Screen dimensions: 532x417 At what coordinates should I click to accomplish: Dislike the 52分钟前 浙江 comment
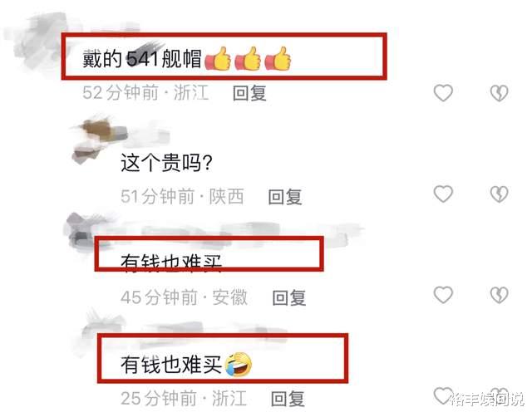click(x=499, y=93)
